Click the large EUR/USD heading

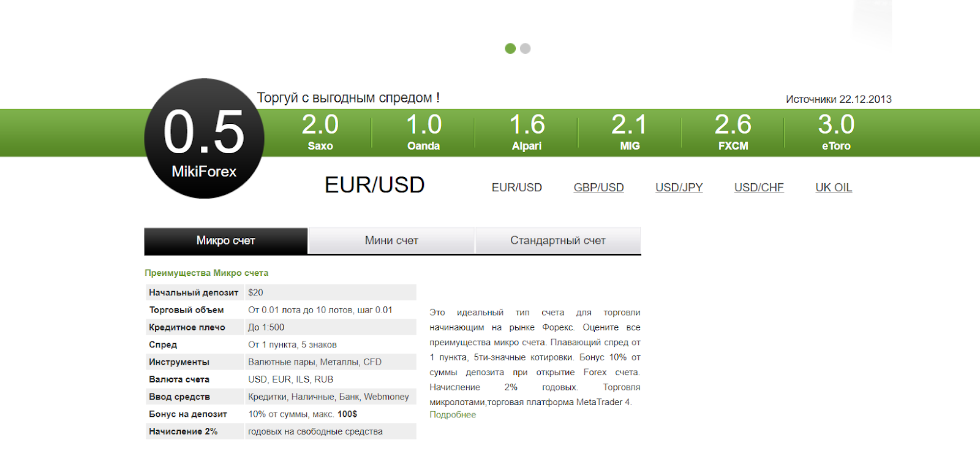pyautogui.click(x=375, y=185)
